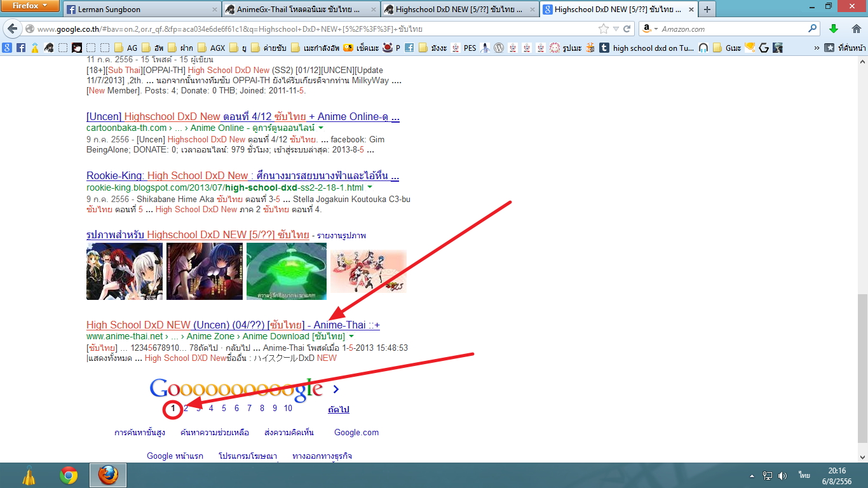Open the 'High School DxD NEW (Uncen) (04/??)' Anime-Thai result
The image size is (868, 488).
233,325
